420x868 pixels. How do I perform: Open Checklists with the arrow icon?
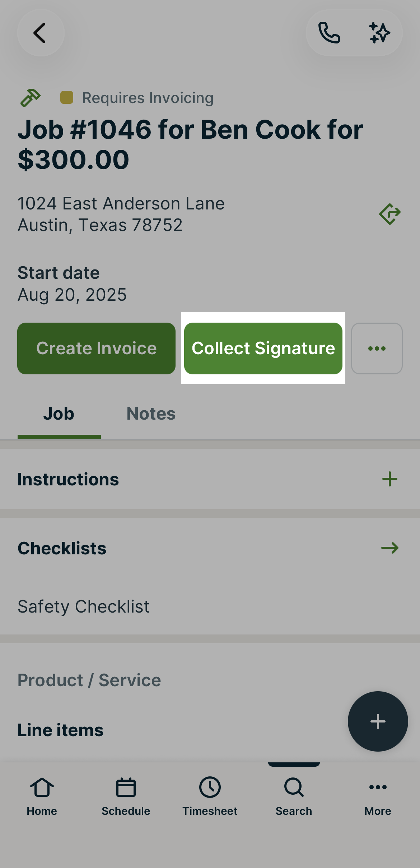(390, 548)
